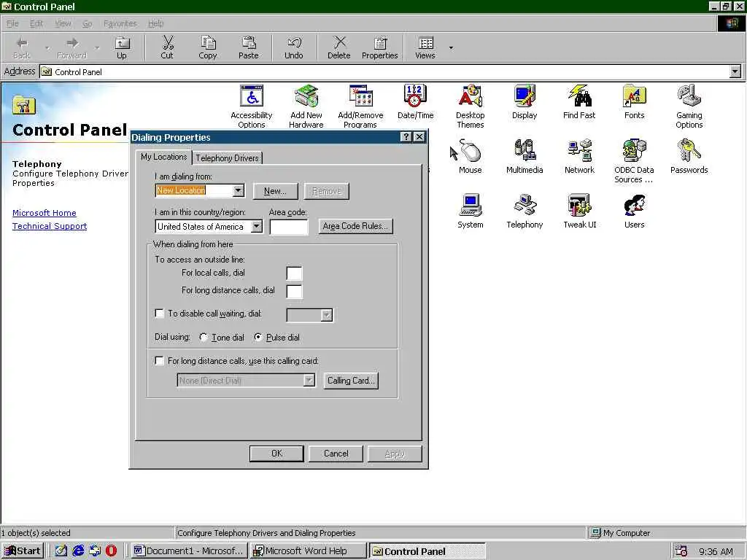
Task: Click the Start button
Action: tap(23, 551)
